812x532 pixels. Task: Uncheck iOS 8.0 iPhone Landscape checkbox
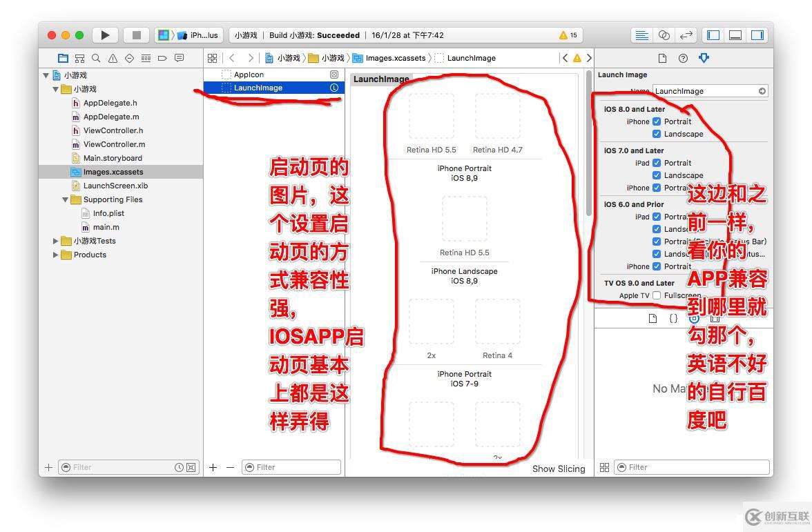[x=657, y=134]
